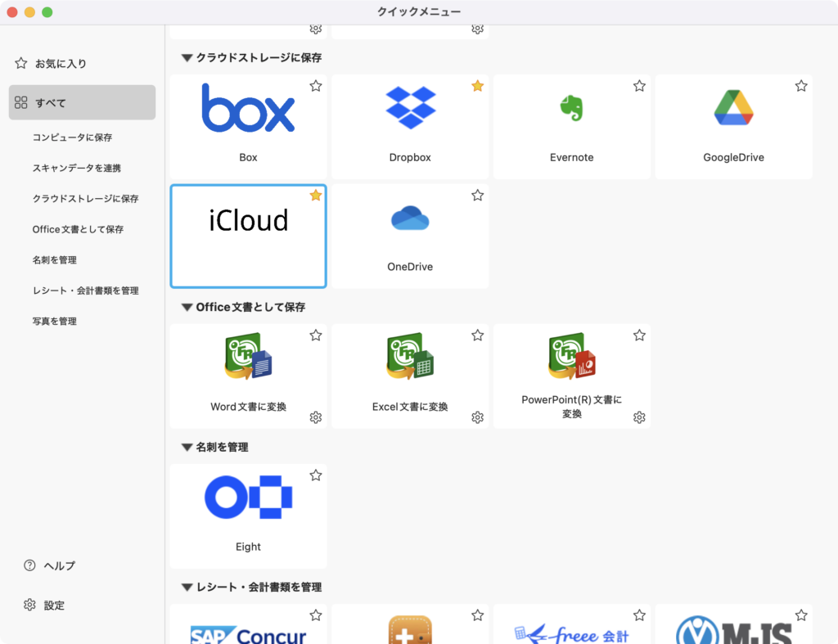Image resolution: width=838 pixels, height=644 pixels.
Task: Open the Box cloud storage tile
Action: (248, 127)
